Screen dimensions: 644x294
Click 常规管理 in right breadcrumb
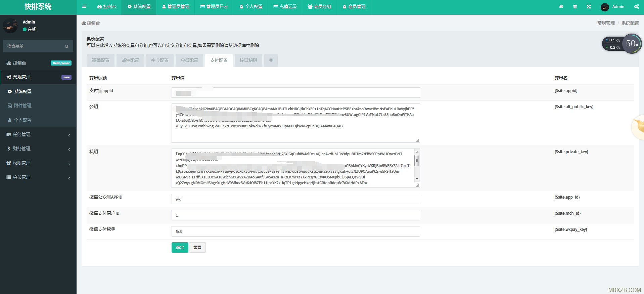[x=606, y=23]
